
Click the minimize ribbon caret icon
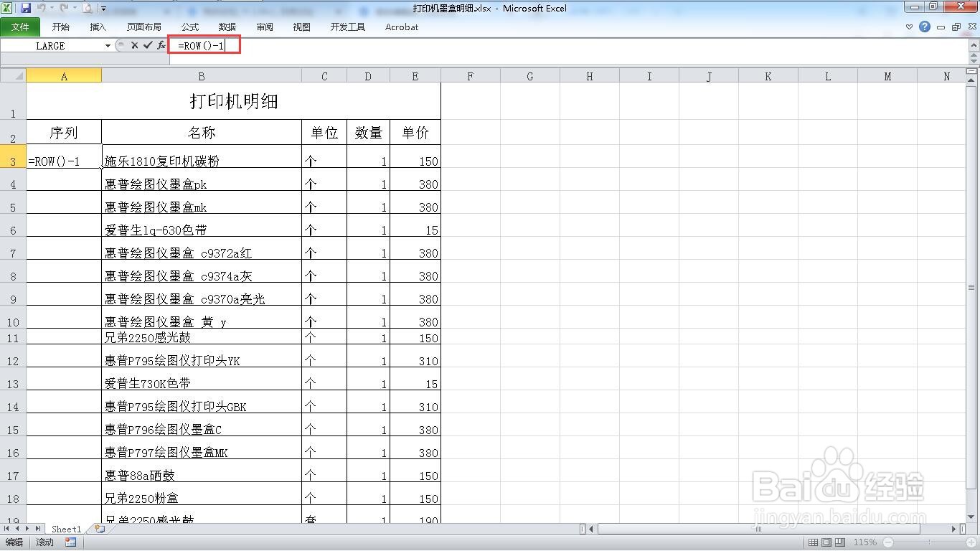909,27
